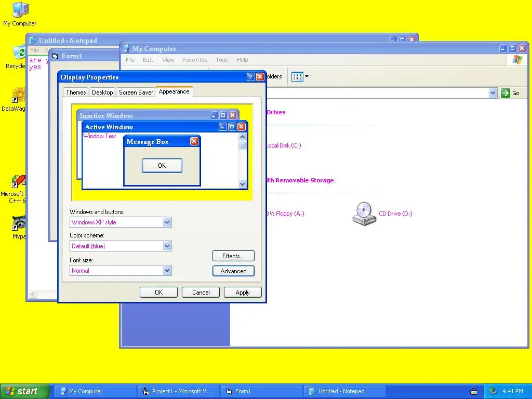Click the Start button
This screenshot has width=532, height=399.
click(24, 391)
